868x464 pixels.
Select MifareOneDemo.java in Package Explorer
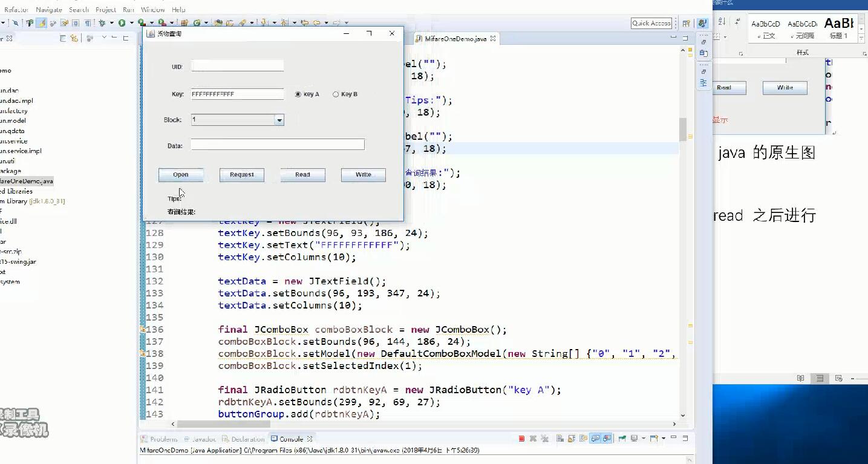tap(26, 181)
